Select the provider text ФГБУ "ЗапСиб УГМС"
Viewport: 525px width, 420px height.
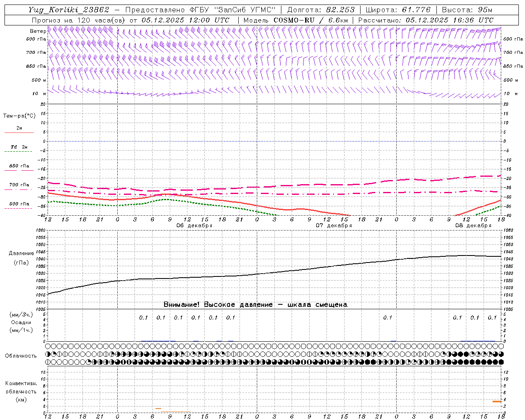pyautogui.click(x=233, y=10)
